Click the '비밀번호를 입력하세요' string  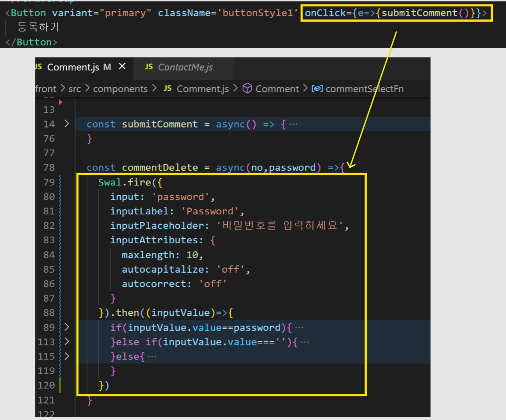pos(280,225)
